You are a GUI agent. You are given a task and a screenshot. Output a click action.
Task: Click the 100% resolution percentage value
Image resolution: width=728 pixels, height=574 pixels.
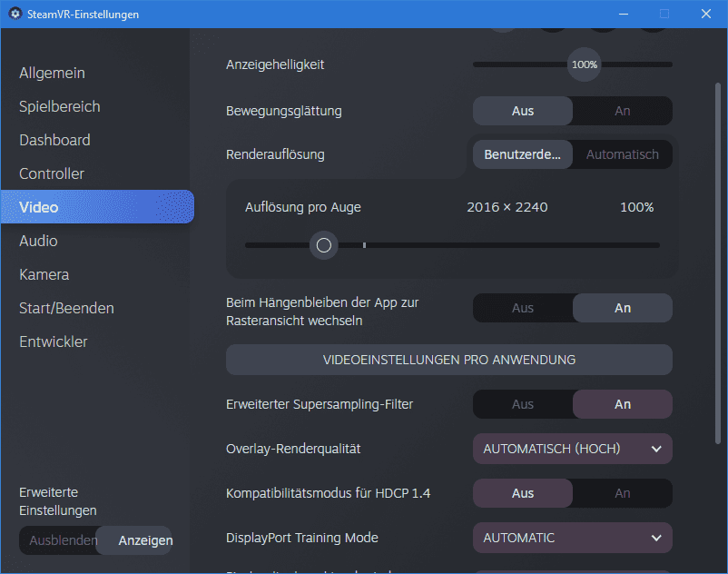[x=637, y=207]
